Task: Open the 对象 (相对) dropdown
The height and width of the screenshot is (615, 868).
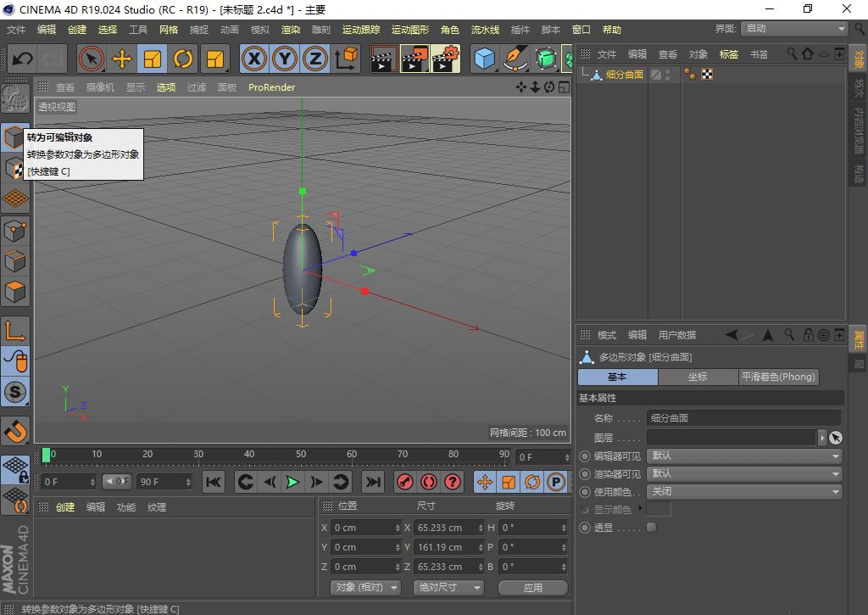Action: 366,587
